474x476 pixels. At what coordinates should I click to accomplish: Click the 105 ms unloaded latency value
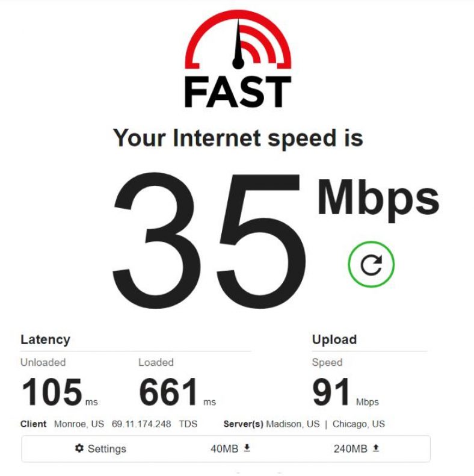point(60,392)
